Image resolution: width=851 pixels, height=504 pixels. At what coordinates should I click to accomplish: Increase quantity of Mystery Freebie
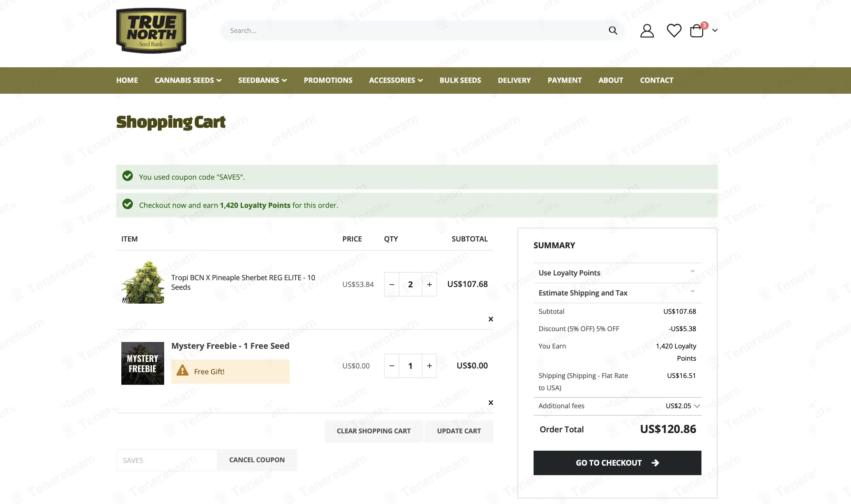click(x=430, y=366)
